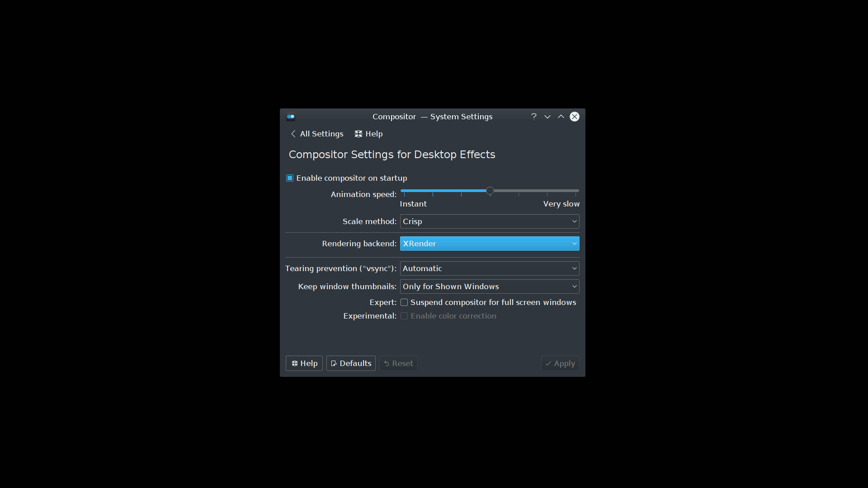Viewport: 868px width, 488px height.
Task: Maximize window using the up chevron icon
Action: pyautogui.click(x=561, y=117)
